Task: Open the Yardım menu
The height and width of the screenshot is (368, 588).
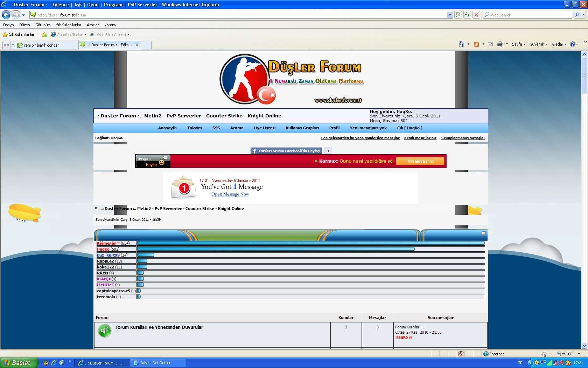Action: pos(110,25)
